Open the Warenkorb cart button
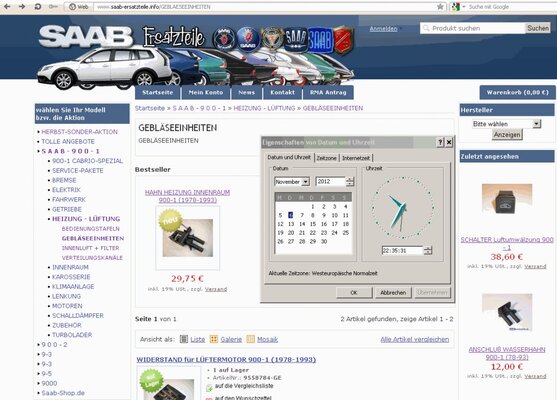This screenshot has width=557, height=400. (518, 92)
